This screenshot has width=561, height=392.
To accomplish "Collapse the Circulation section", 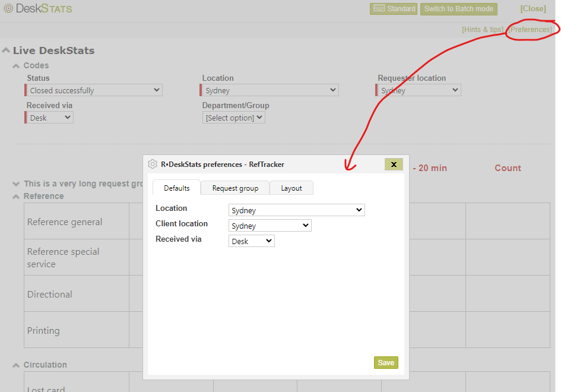I will 16,365.
